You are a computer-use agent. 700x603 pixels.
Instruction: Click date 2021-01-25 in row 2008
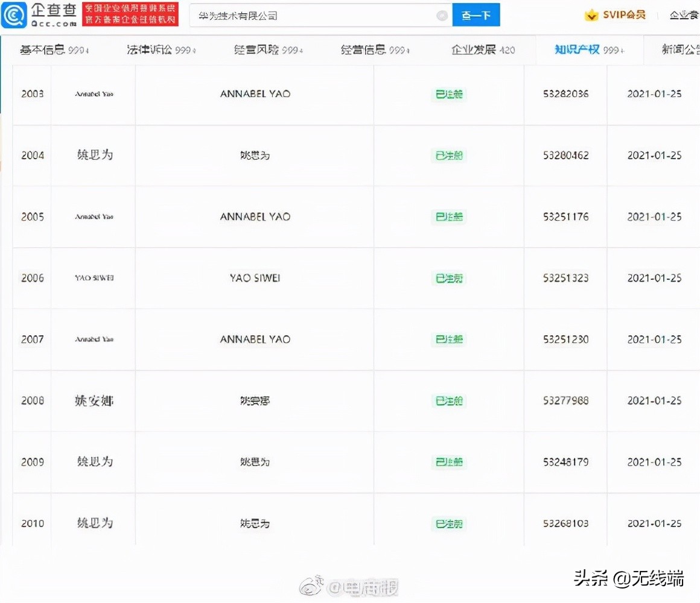click(654, 400)
